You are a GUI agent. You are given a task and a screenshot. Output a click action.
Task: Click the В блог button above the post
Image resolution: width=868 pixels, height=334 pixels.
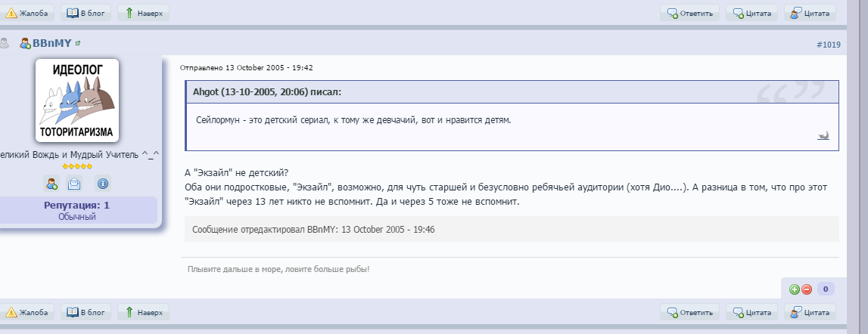click(85, 13)
